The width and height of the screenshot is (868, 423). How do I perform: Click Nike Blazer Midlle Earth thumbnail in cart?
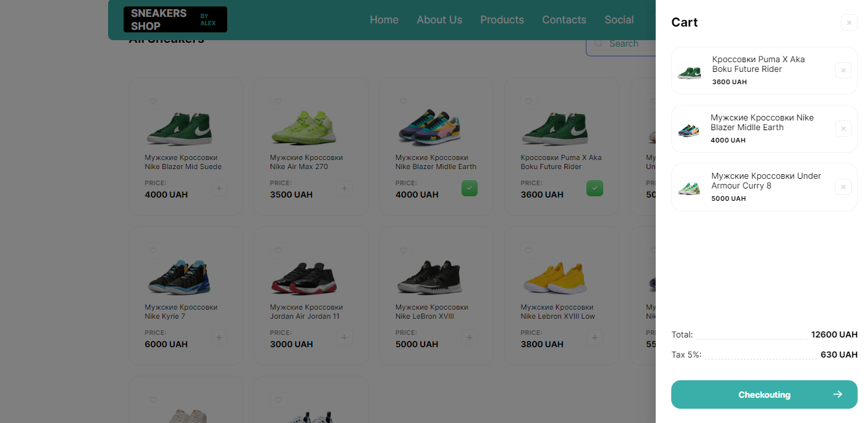689,130
